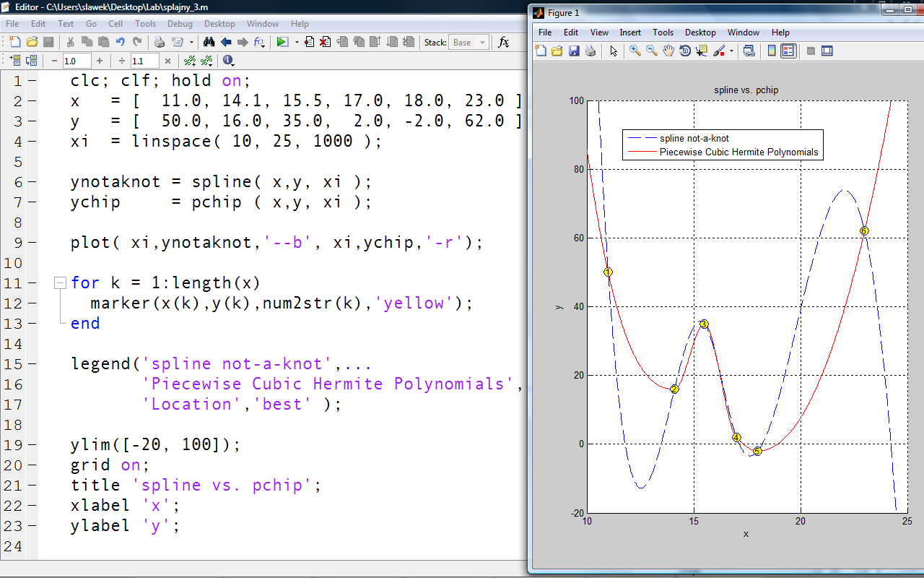This screenshot has width=924, height=578.
Task: Undo the last edit in the Editor
Action: (120, 42)
